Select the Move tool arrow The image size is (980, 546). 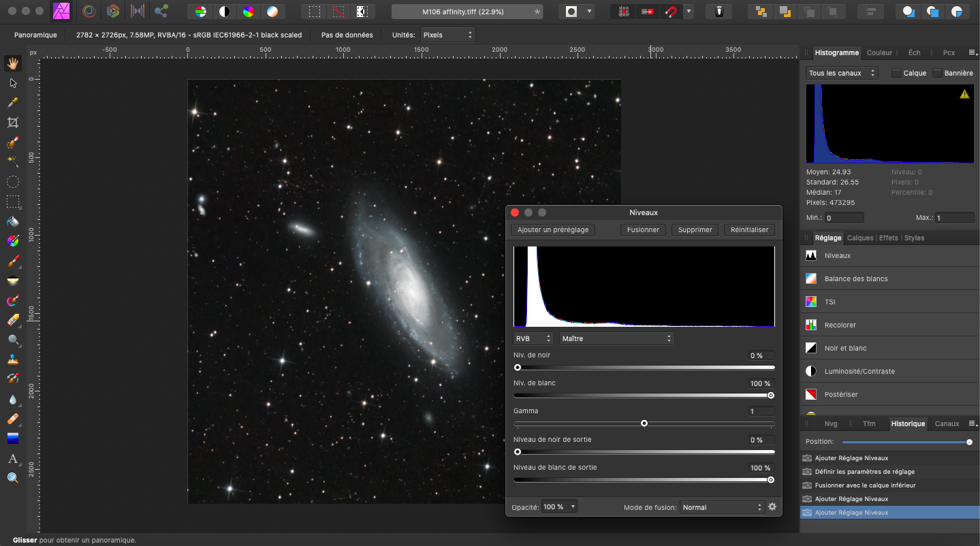[12, 83]
